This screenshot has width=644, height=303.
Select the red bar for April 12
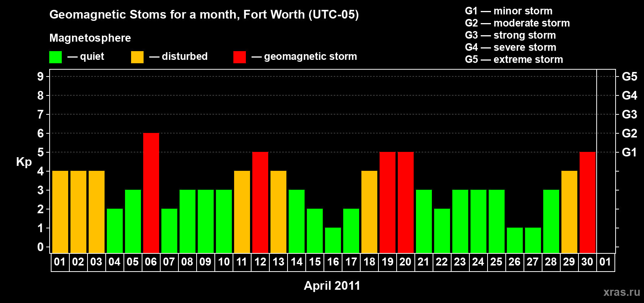click(x=260, y=202)
